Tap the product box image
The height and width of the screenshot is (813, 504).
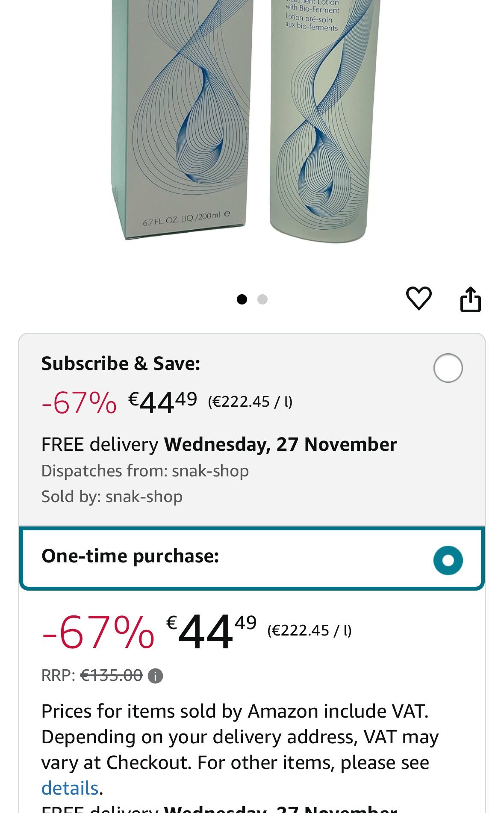[182, 120]
